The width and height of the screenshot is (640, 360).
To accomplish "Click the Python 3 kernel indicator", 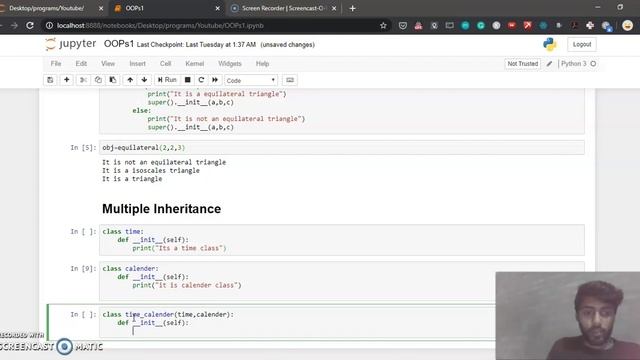I will (x=573, y=64).
